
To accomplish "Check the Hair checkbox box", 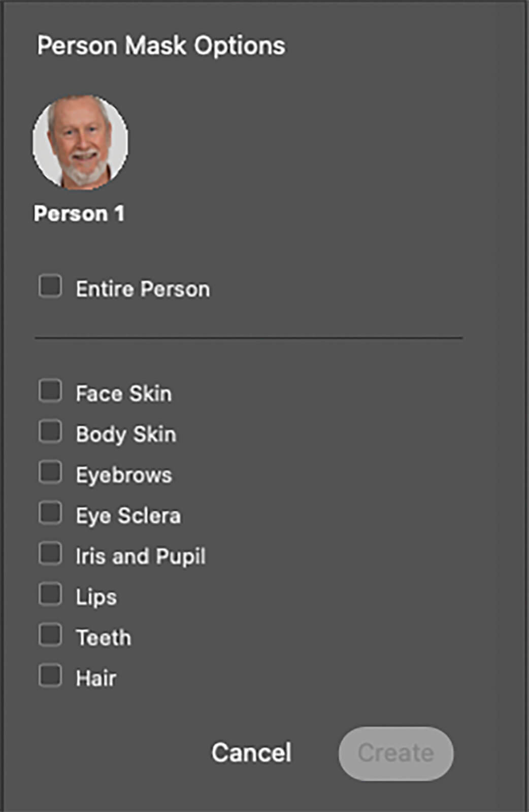I will (x=50, y=675).
